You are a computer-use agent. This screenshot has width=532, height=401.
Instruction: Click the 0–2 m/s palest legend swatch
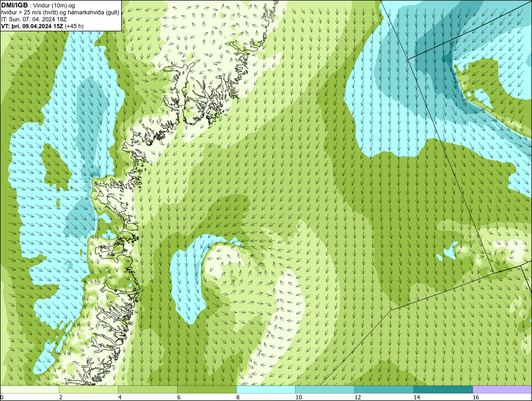click(x=29, y=389)
